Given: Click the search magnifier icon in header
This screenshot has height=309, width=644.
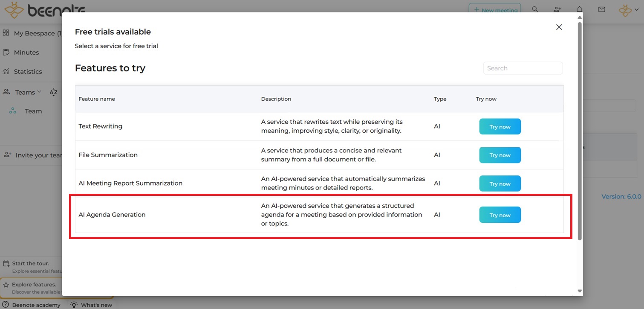Looking at the screenshot, I should click(x=535, y=9).
